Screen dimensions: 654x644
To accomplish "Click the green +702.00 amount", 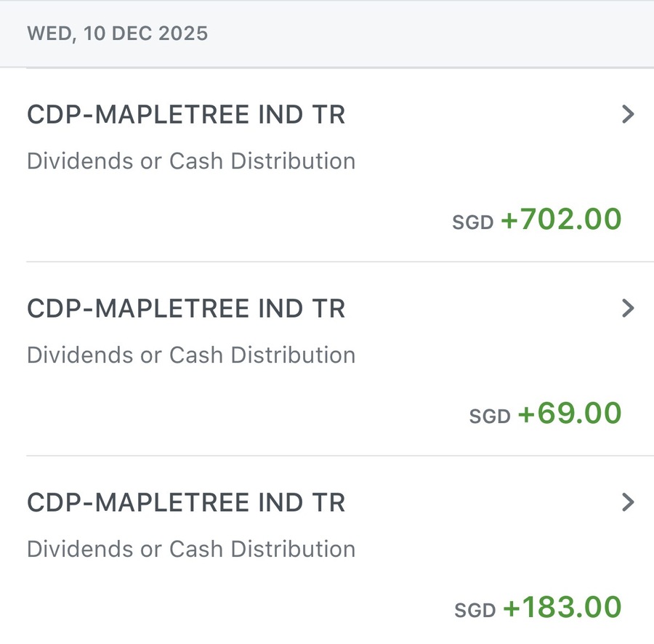I will point(561,220).
